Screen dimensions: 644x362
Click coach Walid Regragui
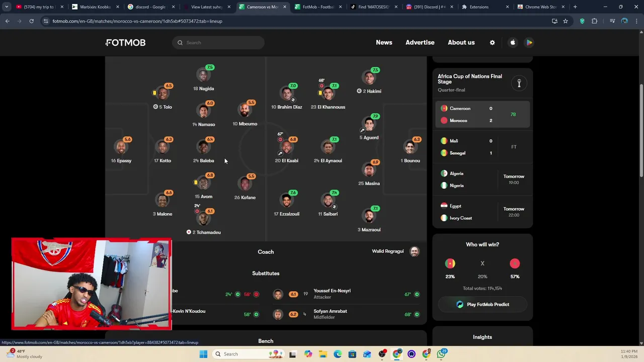395,251
